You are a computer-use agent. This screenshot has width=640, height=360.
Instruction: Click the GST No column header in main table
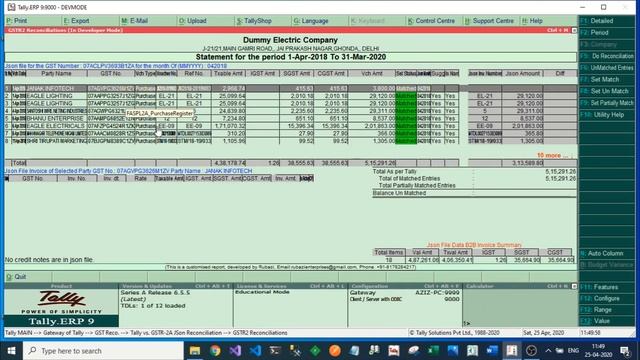point(111,73)
